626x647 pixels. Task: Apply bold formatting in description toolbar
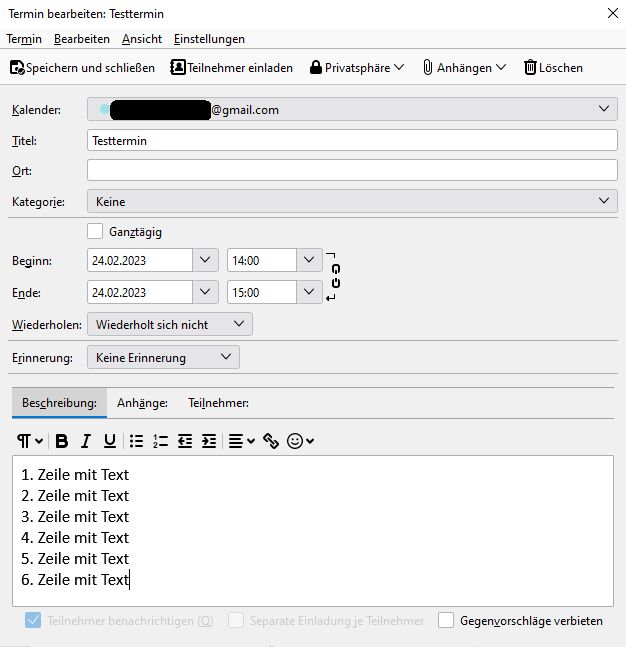[x=62, y=441]
